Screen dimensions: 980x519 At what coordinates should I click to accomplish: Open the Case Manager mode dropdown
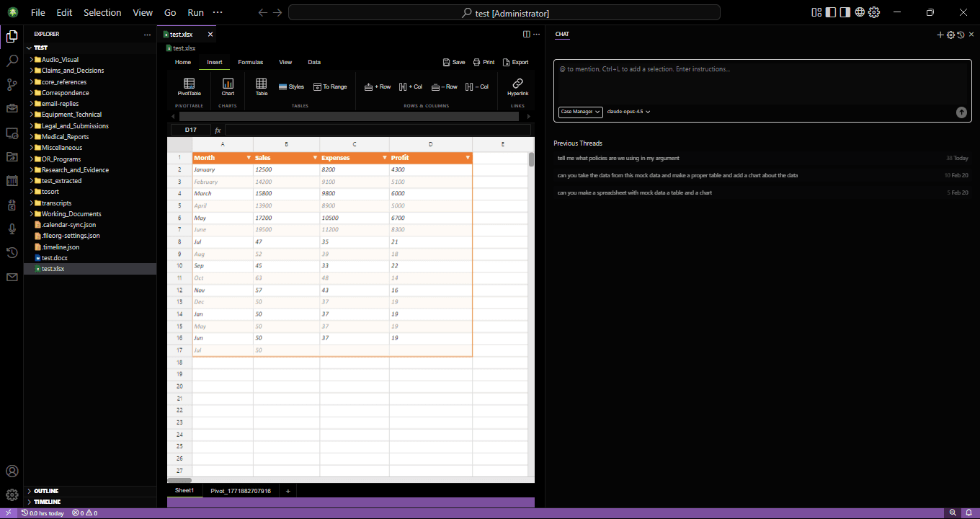579,112
